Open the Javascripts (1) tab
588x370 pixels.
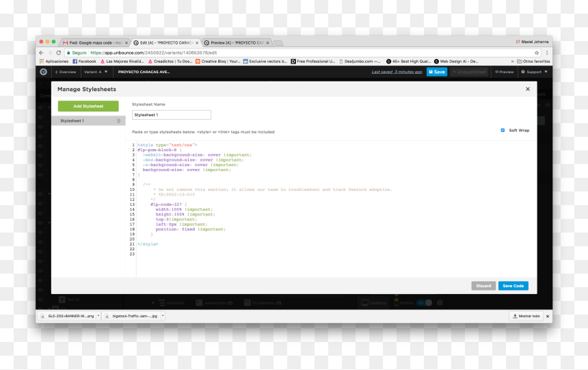(x=214, y=303)
